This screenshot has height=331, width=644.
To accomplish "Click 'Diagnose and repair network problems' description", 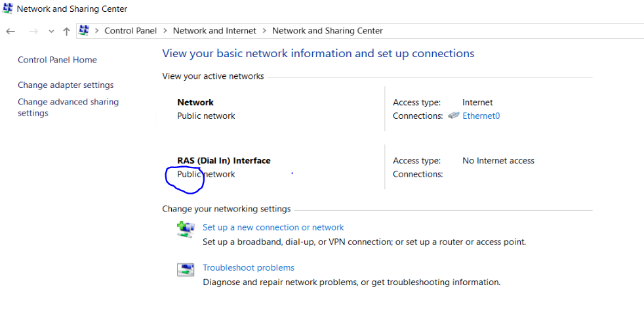I will 352,282.
